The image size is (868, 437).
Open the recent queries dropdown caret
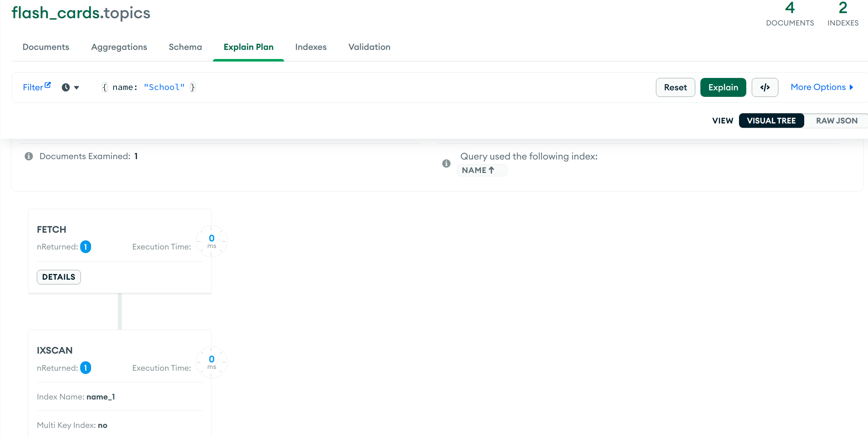pyautogui.click(x=77, y=88)
